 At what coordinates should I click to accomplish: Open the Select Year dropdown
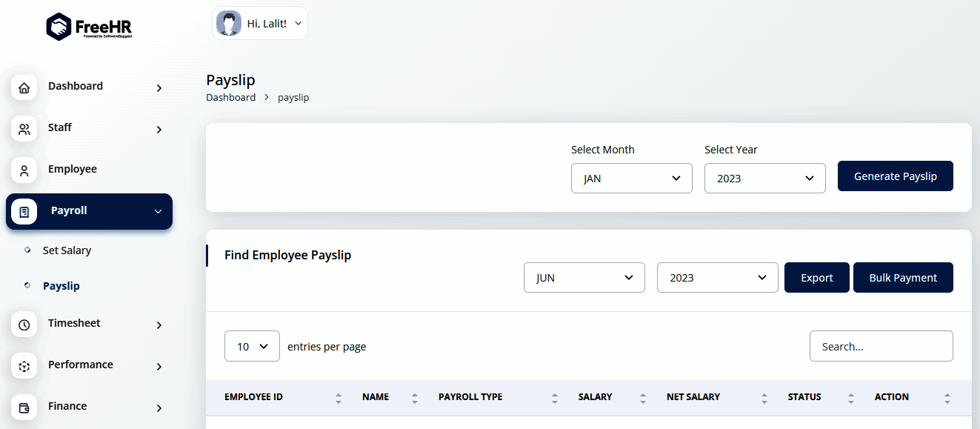pos(764,179)
